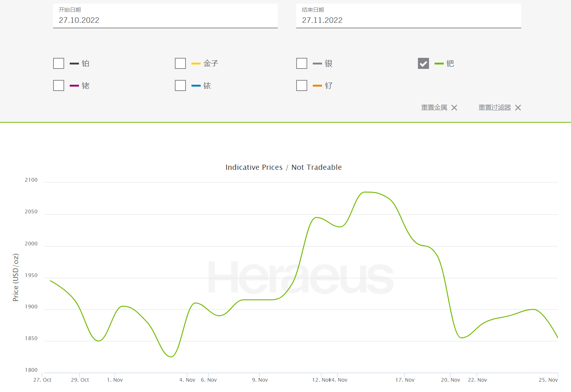Click the '6. Nov' x-axis label

[x=209, y=380]
